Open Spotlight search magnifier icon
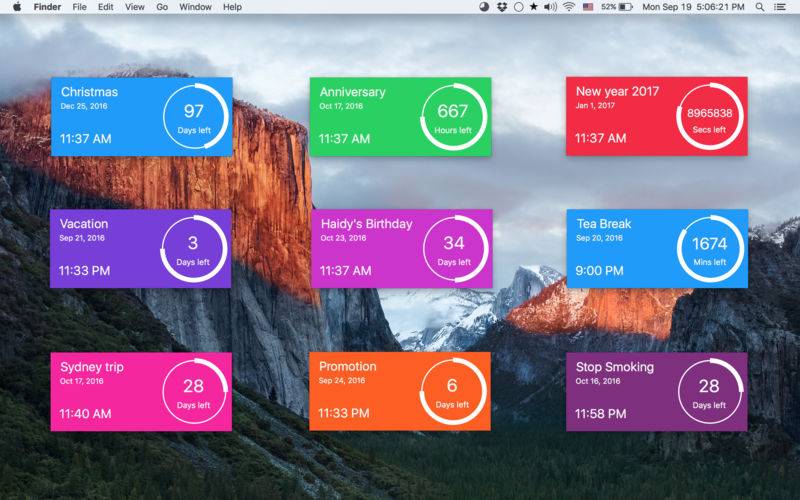Viewport: 800px width, 500px height. tap(760, 7)
